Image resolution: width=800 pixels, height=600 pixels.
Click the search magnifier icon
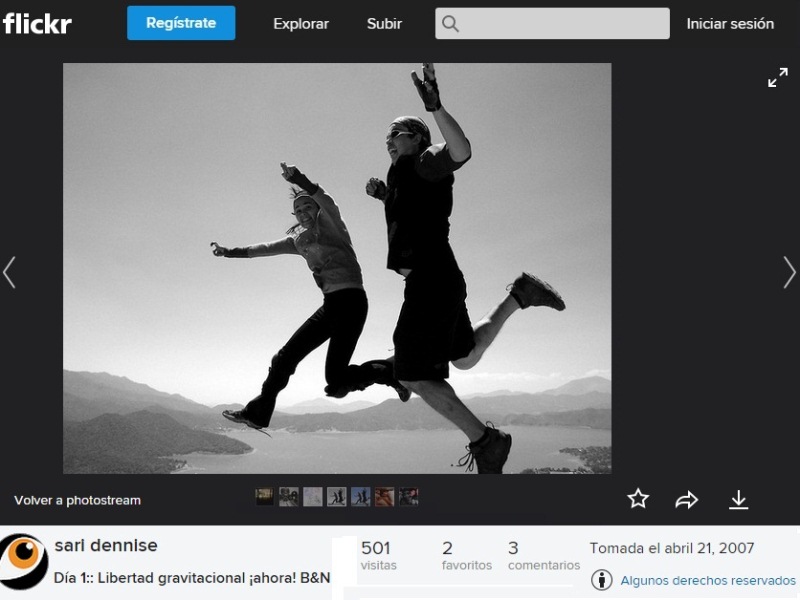pos(450,23)
